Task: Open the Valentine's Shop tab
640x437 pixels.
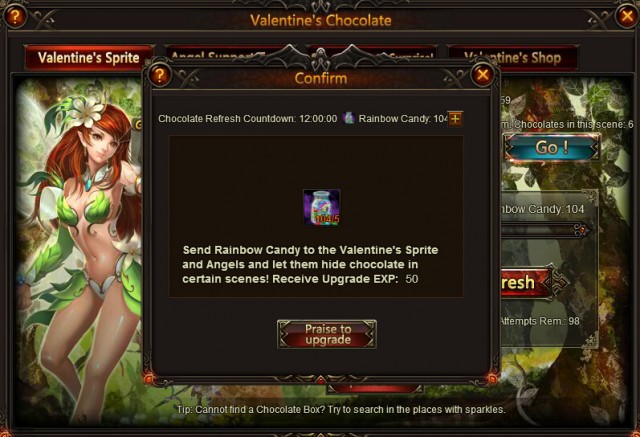Action: [513, 58]
